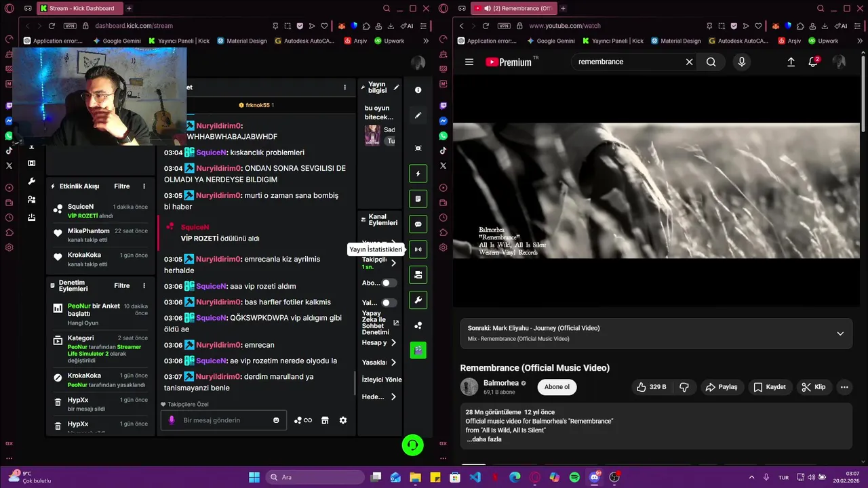Open the YouTube hamburger guide menu
The height and width of the screenshot is (488, 868).
469,62
